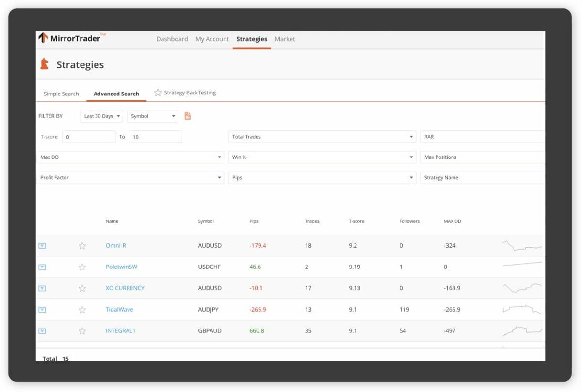582x392 pixels.
Task: Click the AUDJPY symbol cell
Action: coord(209,310)
